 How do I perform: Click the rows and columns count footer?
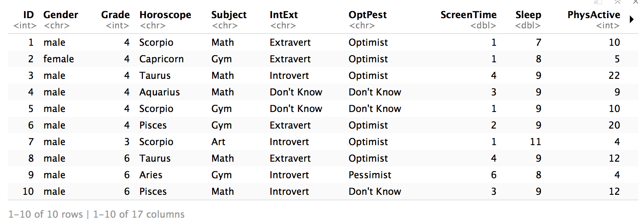(96, 214)
